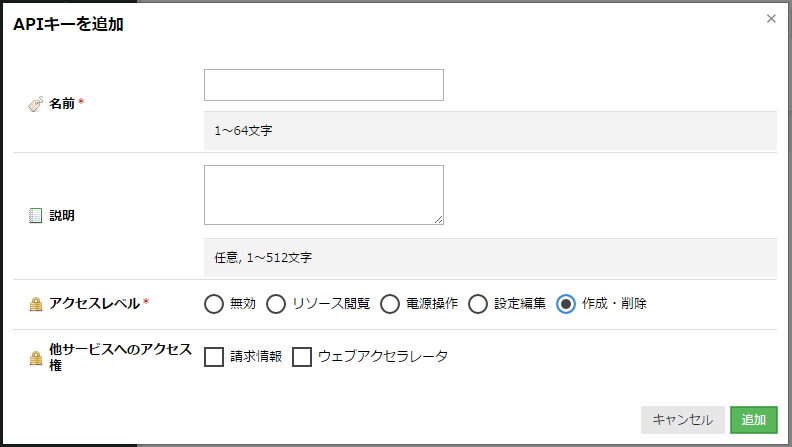
Task: Click the アクセスレベル field label
Action: pyautogui.click(x=94, y=304)
